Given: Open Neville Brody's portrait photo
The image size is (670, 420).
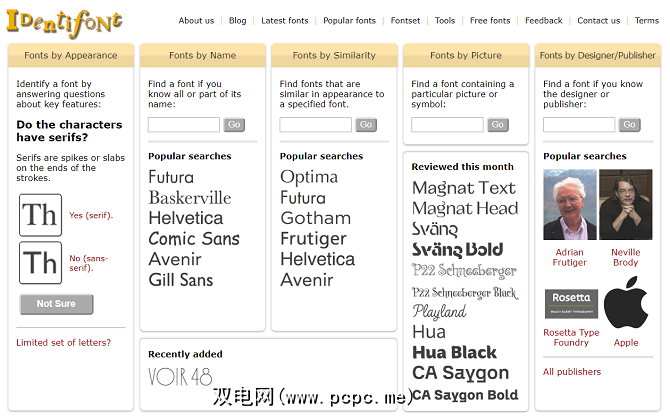Looking at the screenshot, I should click(626, 204).
